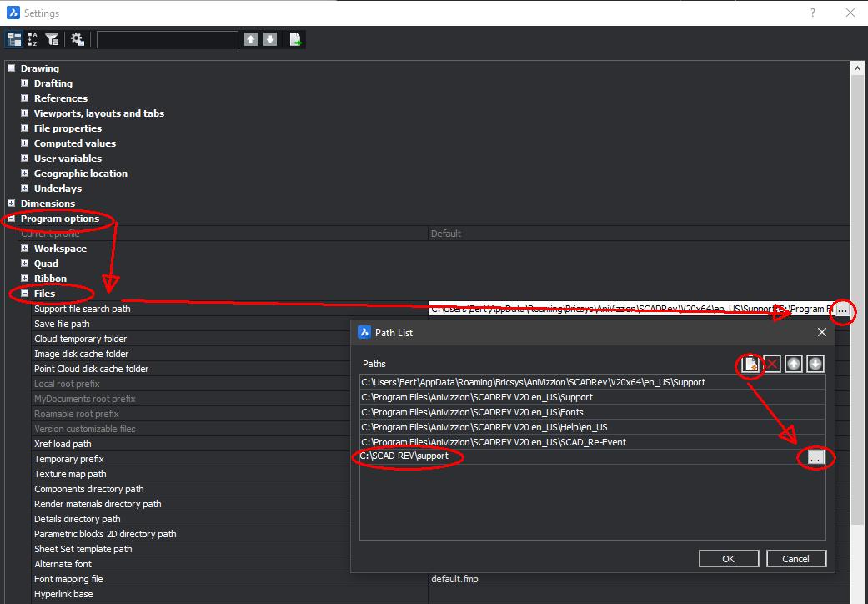
Task: Collapse the Files category
Action: (x=25, y=294)
